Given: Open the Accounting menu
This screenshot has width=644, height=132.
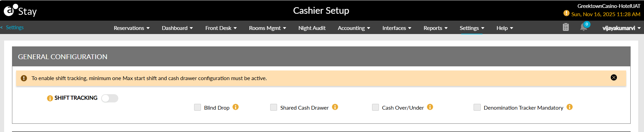Looking at the screenshot, I should [x=354, y=28].
